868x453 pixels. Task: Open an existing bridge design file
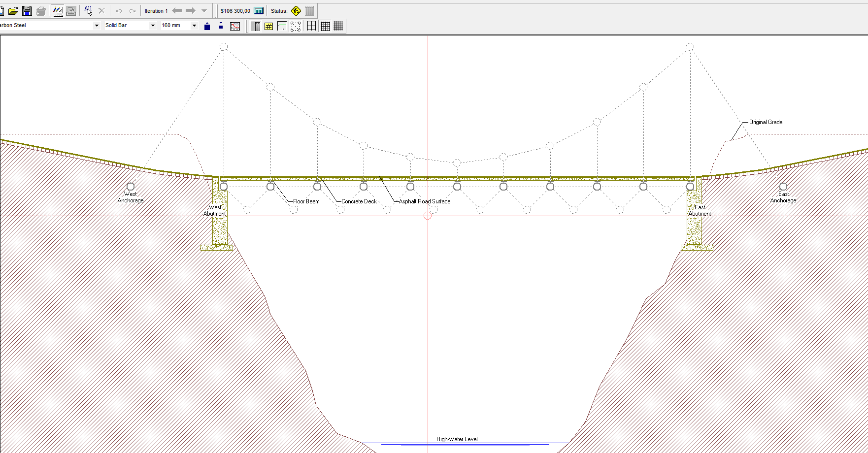(13, 11)
